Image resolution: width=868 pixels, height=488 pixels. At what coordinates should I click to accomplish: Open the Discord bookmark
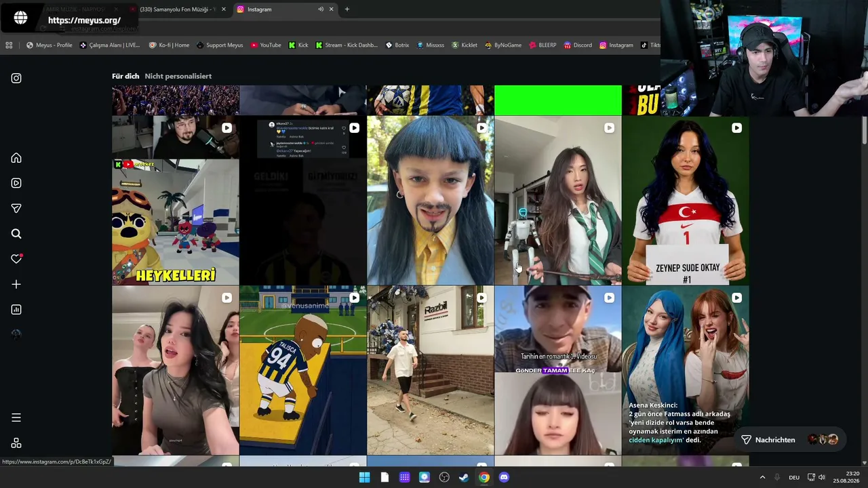578,45
